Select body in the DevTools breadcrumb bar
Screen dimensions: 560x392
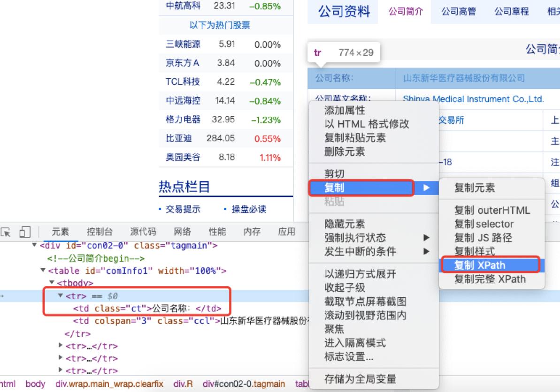(35, 384)
